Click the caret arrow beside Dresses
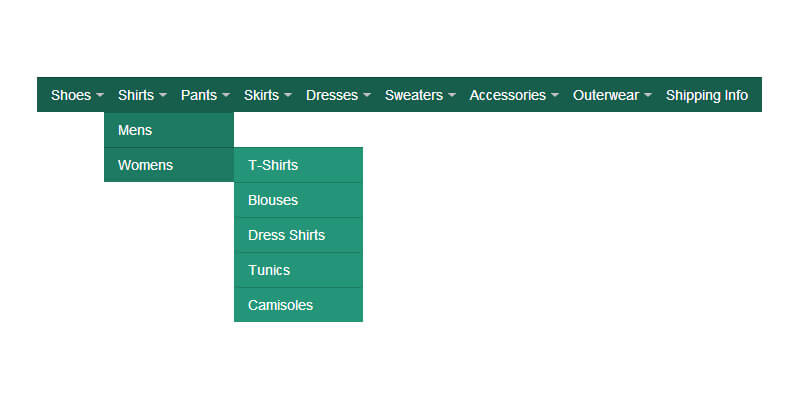 tap(367, 96)
